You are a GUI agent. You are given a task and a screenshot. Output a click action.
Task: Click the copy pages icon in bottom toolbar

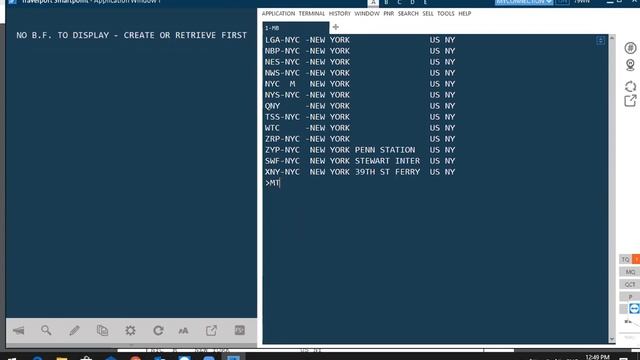(102, 330)
